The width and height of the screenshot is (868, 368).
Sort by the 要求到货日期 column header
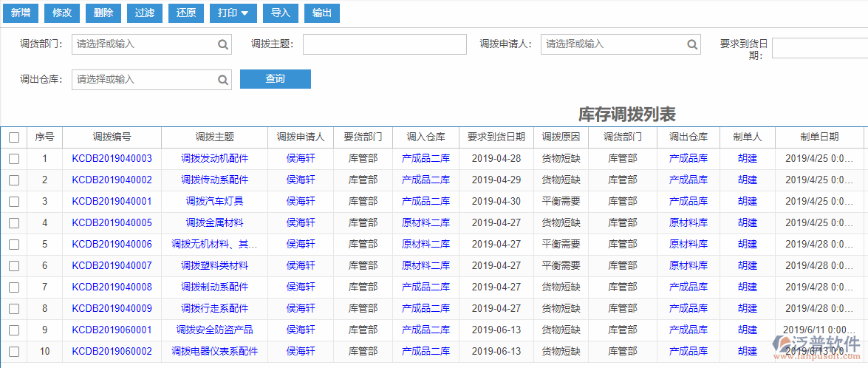[x=496, y=137]
